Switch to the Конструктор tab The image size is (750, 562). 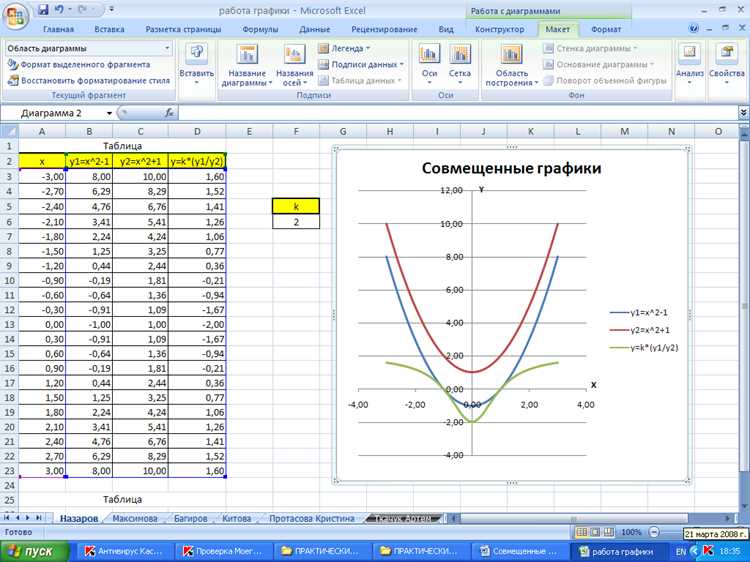point(499,29)
